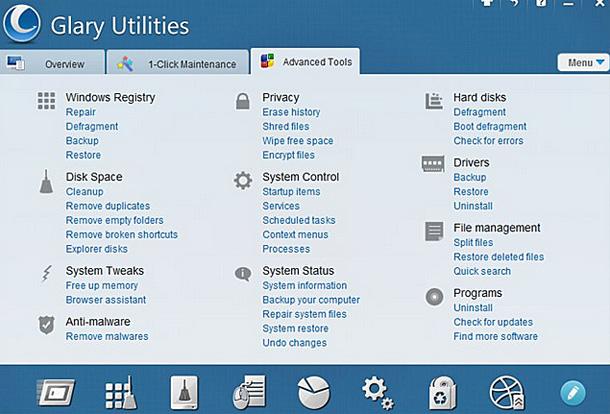Open Services link under System Control

pos(281,206)
